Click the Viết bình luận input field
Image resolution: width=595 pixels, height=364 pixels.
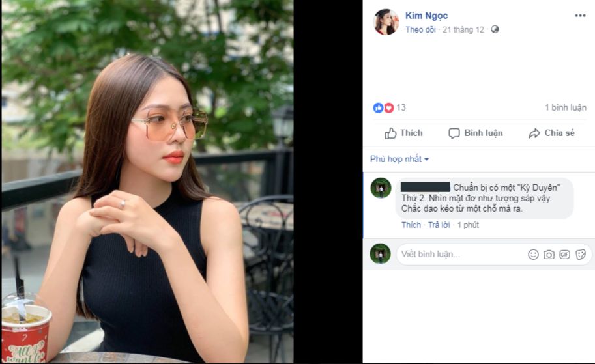pyautogui.click(x=461, y=255)
